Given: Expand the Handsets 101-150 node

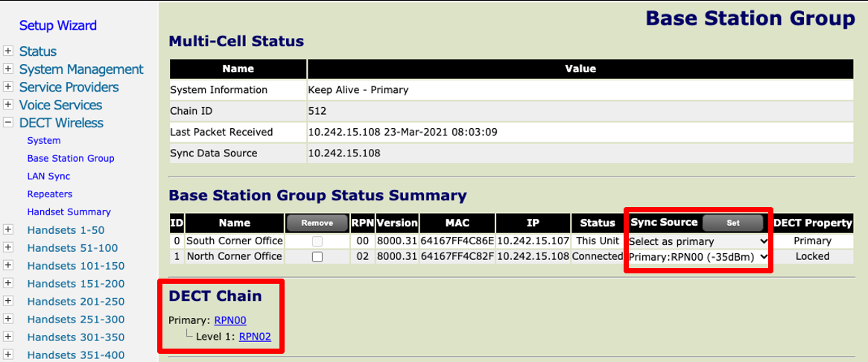Looking at the screenshot, I should (x=8, y=265).
